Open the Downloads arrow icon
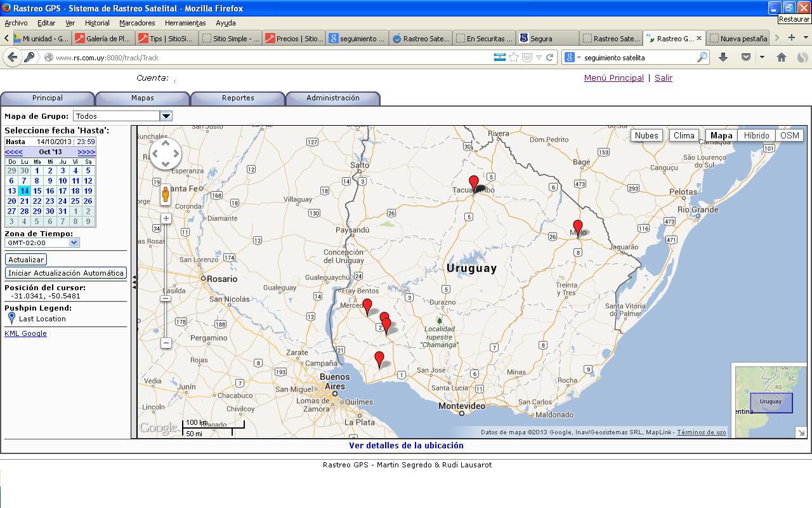 [x=723, y=57]
